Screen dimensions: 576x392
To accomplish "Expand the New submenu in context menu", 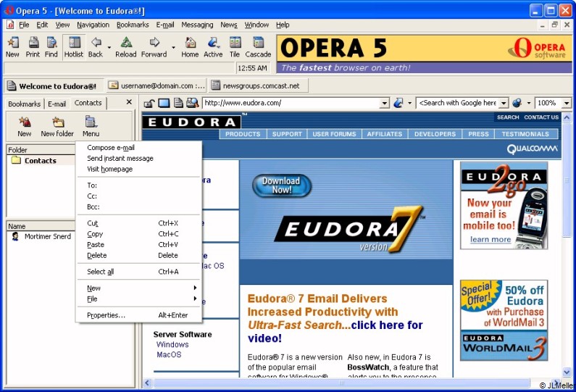I will click(139, 288).
